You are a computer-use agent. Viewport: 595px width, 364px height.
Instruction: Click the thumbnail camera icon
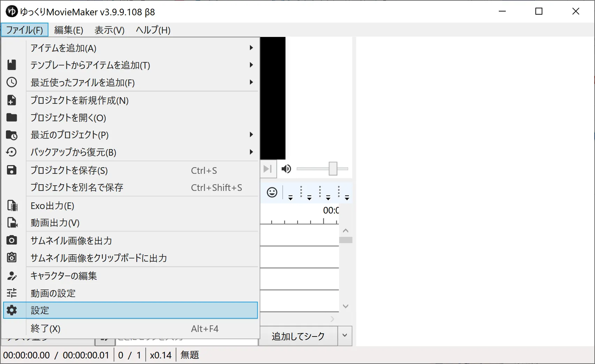click(x=12, y=240)
